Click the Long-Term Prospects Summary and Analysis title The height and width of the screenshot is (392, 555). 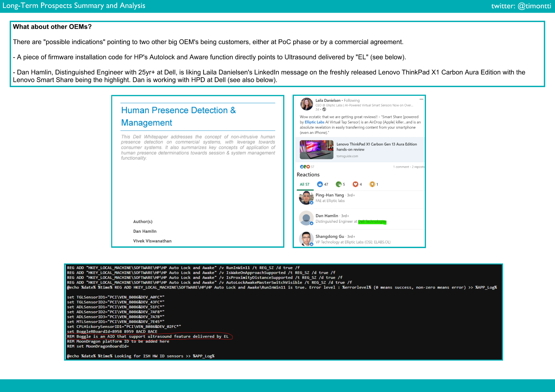point(74,6)
